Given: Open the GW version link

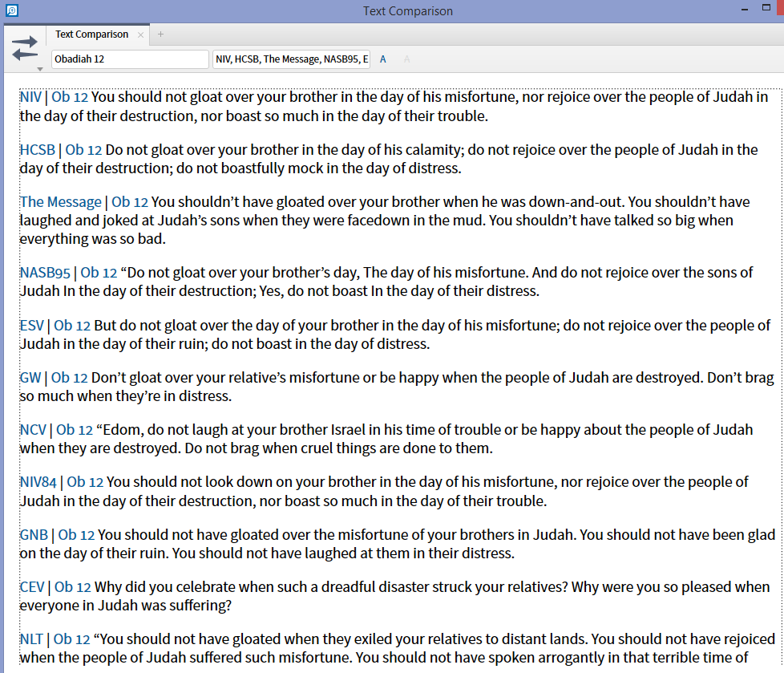Looking at the screenshot, I should point(30,377).
